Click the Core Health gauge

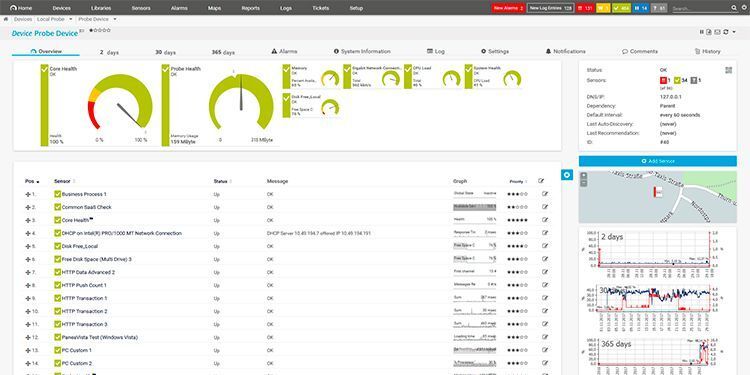[120, 101]
